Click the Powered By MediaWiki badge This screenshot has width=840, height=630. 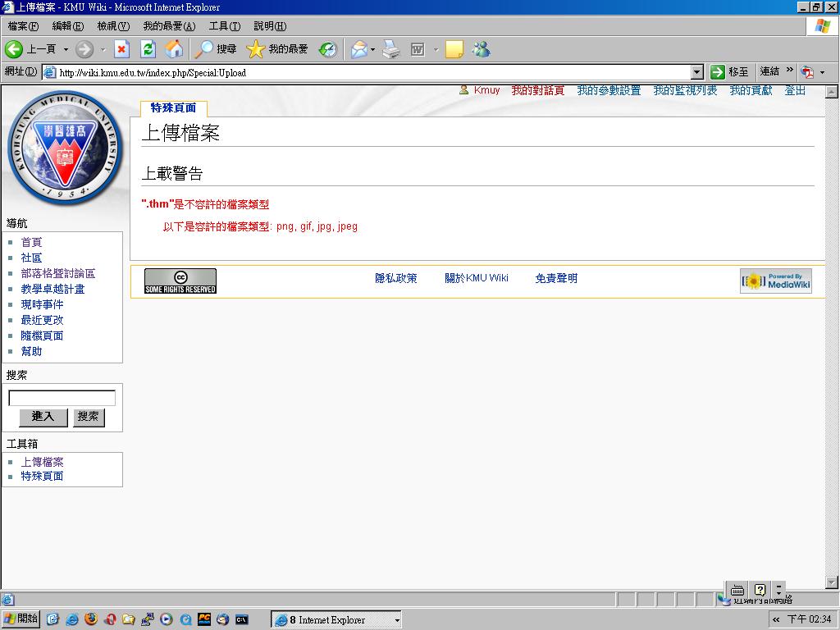tap(776, 281)
